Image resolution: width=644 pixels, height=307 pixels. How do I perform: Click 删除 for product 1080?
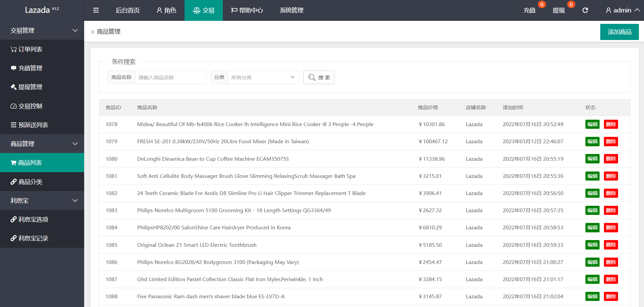(611, 159)
